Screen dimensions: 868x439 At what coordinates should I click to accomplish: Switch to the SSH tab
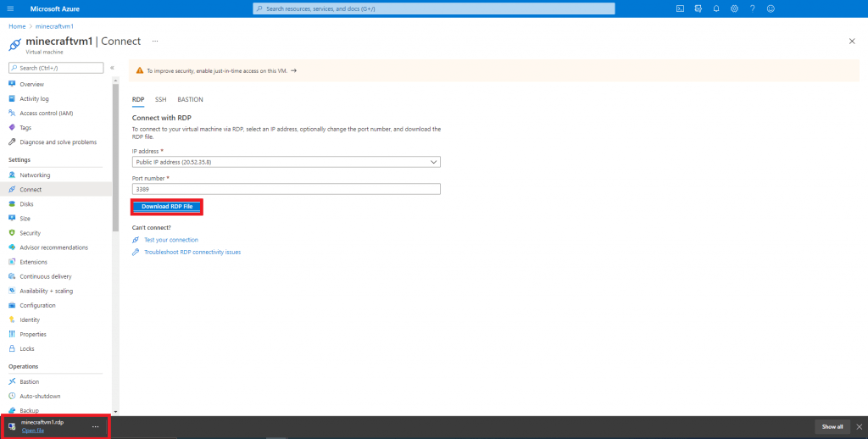160,100
